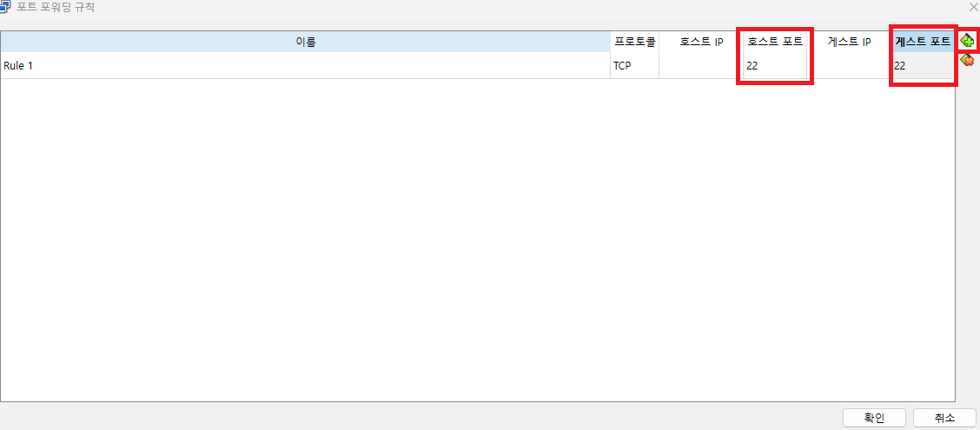Close the port forwarding rules dialog

(972, 6)
